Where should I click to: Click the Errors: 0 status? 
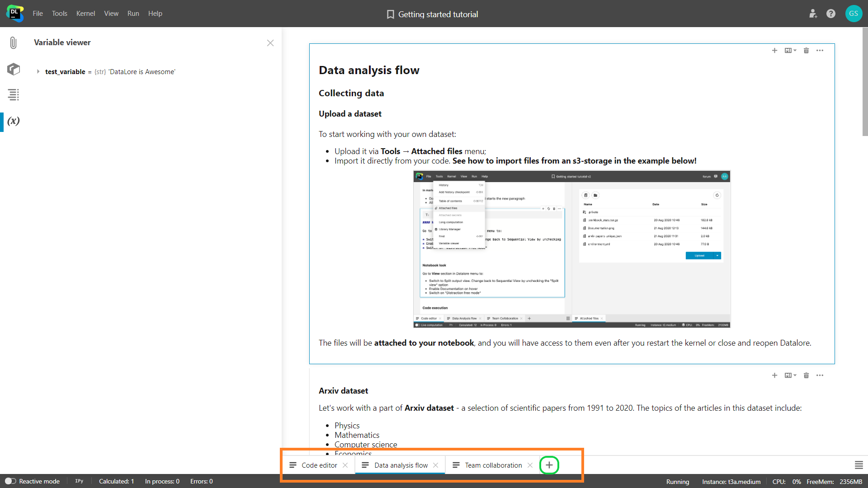pos(202,481)
